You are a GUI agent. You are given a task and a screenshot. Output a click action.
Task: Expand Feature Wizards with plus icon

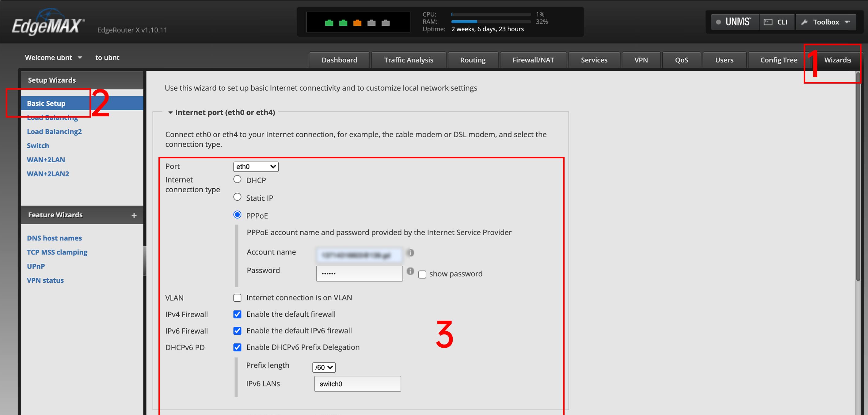tap(134, 215)
